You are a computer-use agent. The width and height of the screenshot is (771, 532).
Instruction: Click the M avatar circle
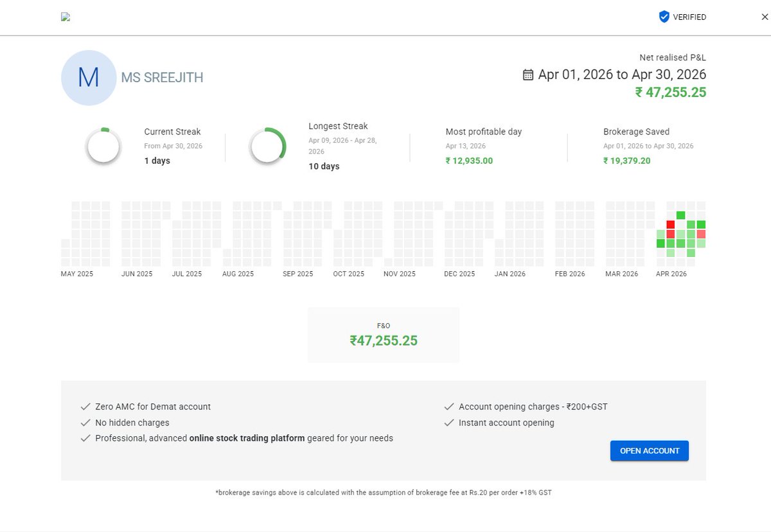89,78
